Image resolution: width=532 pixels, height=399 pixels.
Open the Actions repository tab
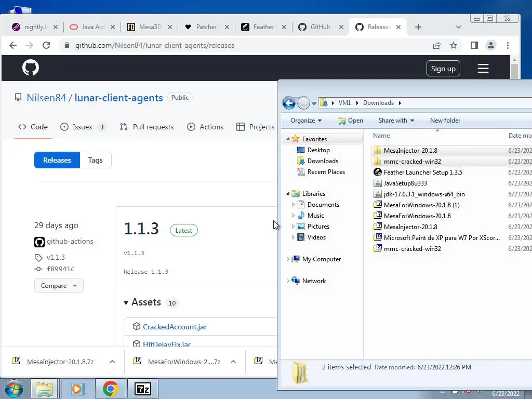pyautogui.click(x=205, y=127)
